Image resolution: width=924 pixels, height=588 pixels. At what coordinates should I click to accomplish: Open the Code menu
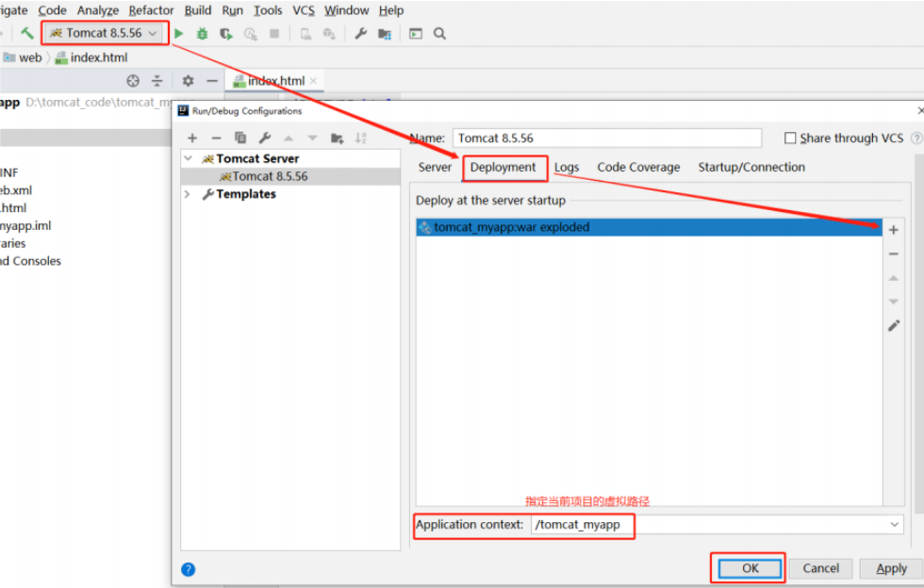point(53,10)
